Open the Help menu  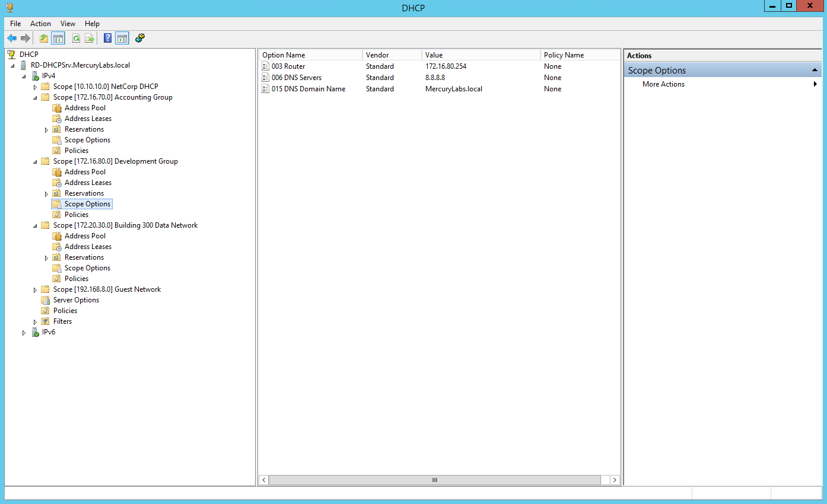(92, 24)
